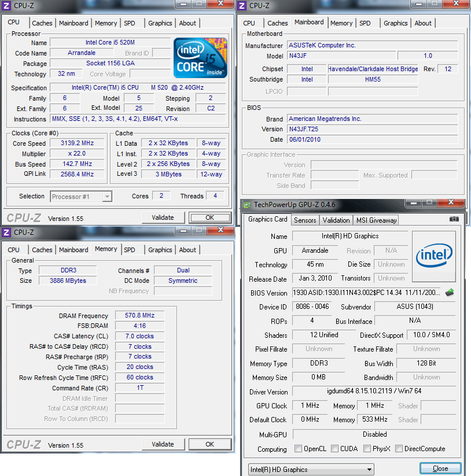471x476 pixels.
Task: Open About tab in Memory window
Action: coord(187,250)
